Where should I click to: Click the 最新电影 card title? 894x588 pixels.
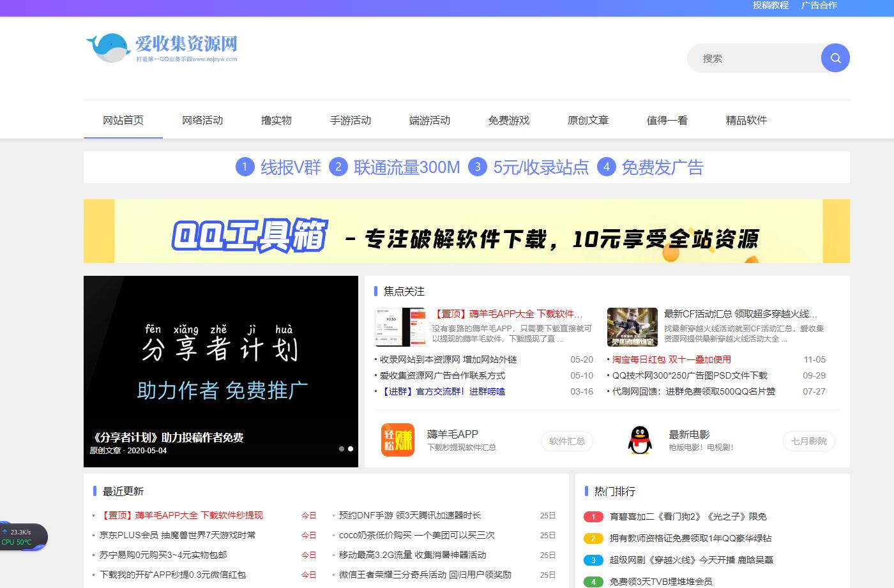point(689,434)
